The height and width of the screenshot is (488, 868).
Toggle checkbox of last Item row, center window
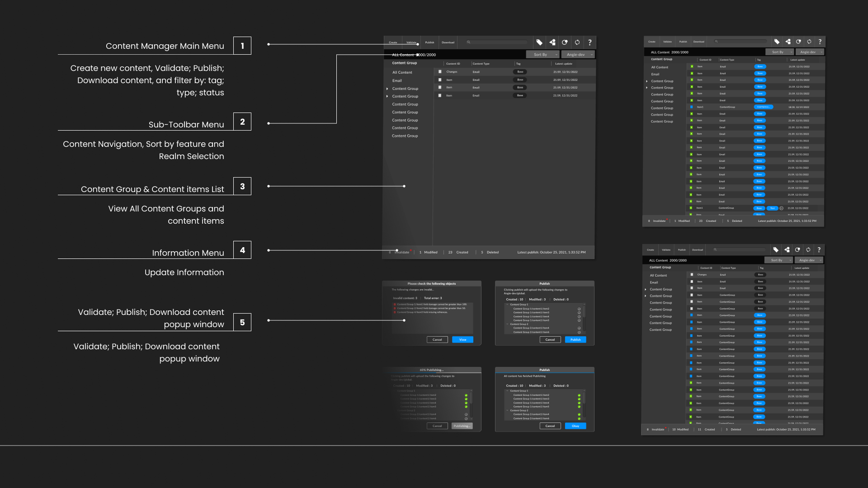point(440,96)
